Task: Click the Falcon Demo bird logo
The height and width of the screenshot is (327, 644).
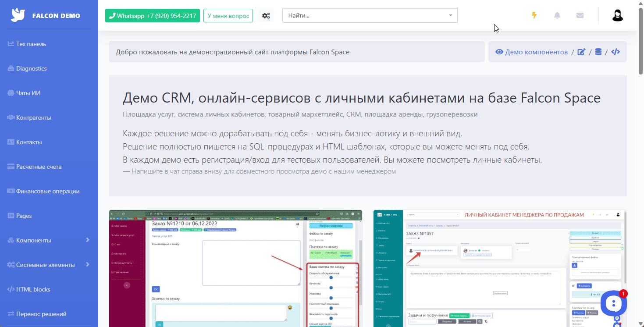Action: point(18,15)
